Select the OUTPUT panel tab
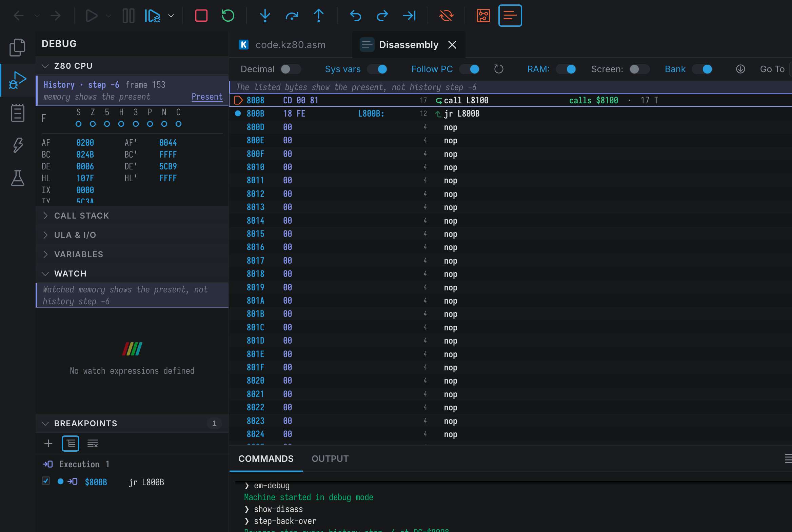 330,459
